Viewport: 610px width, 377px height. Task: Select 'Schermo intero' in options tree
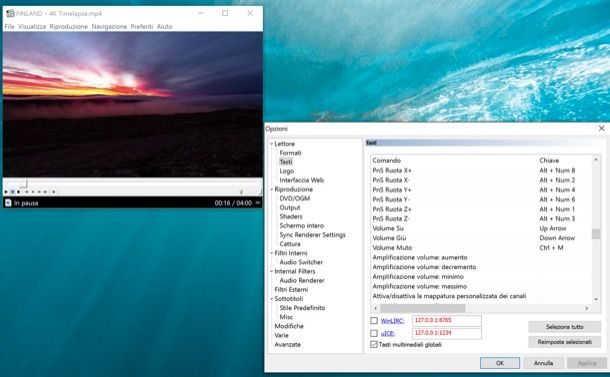301,226
